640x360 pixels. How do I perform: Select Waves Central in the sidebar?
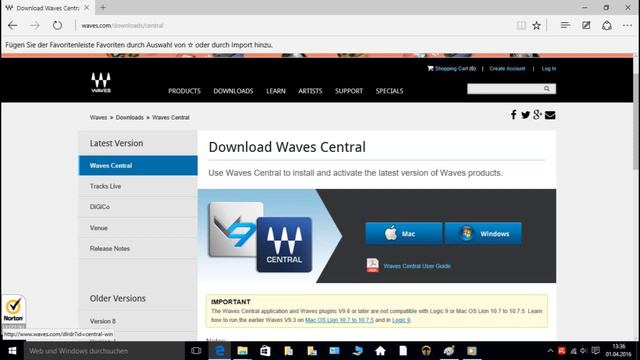pyautogui.click(x=138, y=165)
